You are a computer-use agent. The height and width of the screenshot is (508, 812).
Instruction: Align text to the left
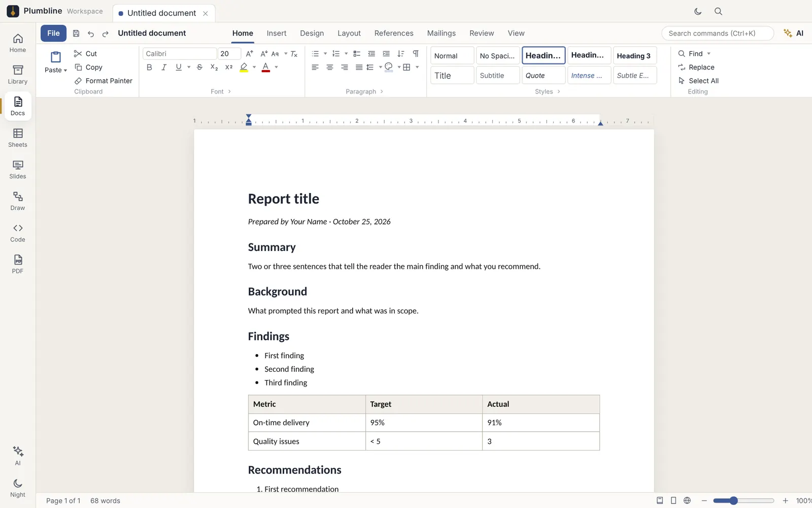[x=315, y=67]
